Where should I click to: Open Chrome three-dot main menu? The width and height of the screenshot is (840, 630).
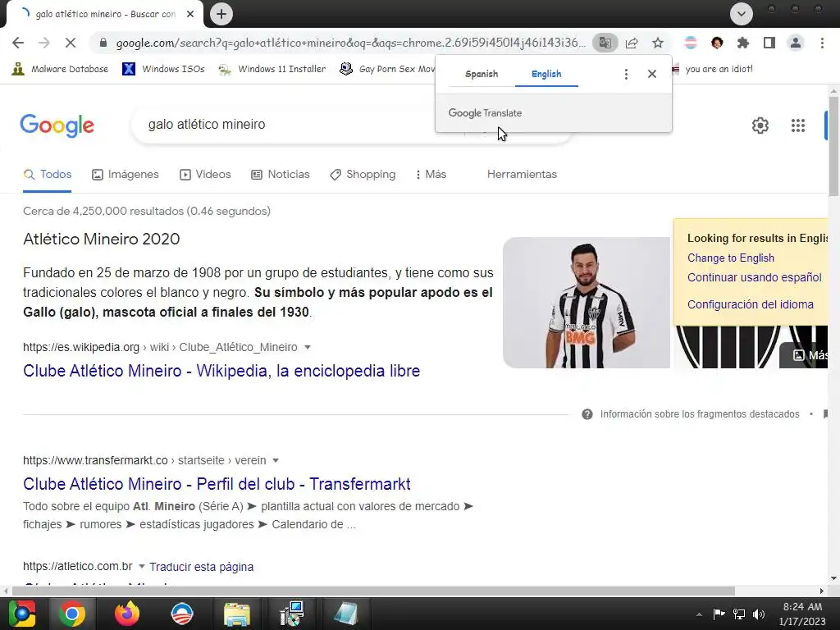[822, 43]
